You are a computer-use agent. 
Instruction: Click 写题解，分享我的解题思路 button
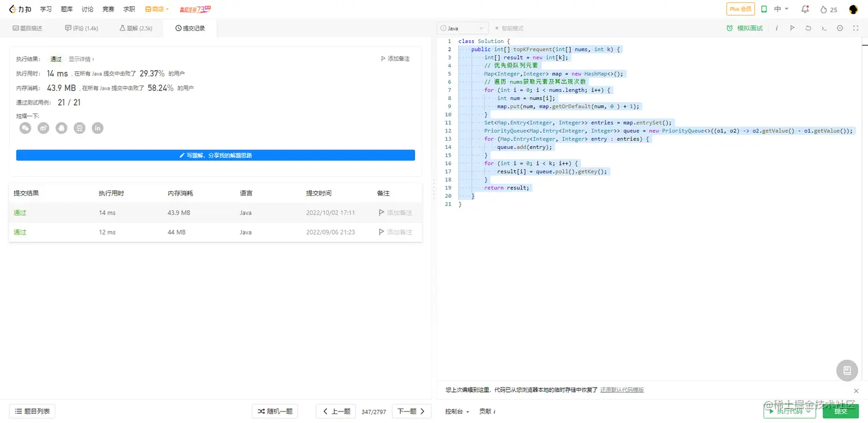pyautogui.click(x=215, y=155)
